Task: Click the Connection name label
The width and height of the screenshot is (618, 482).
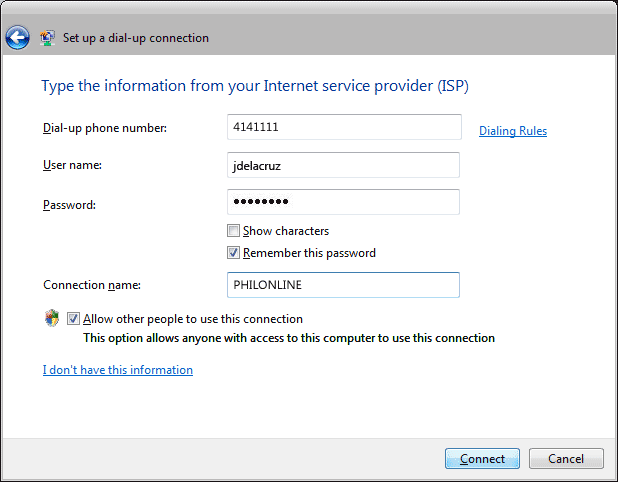Action: point(92,285)
